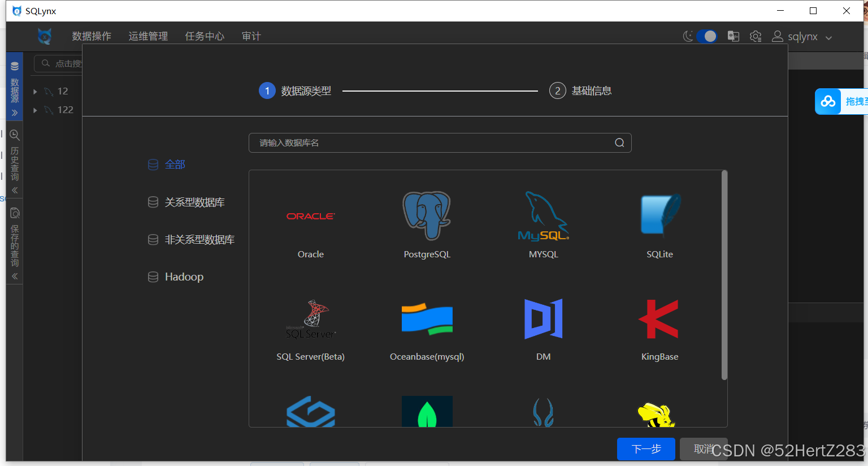Expand tree node 122
Screen dimensions: 868x466
click(35, 110)
